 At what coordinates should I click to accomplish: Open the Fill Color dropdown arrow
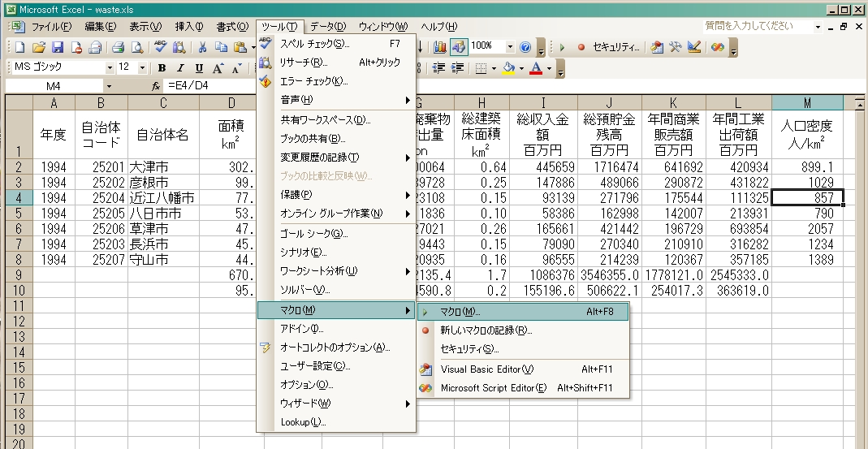point(521,68)
